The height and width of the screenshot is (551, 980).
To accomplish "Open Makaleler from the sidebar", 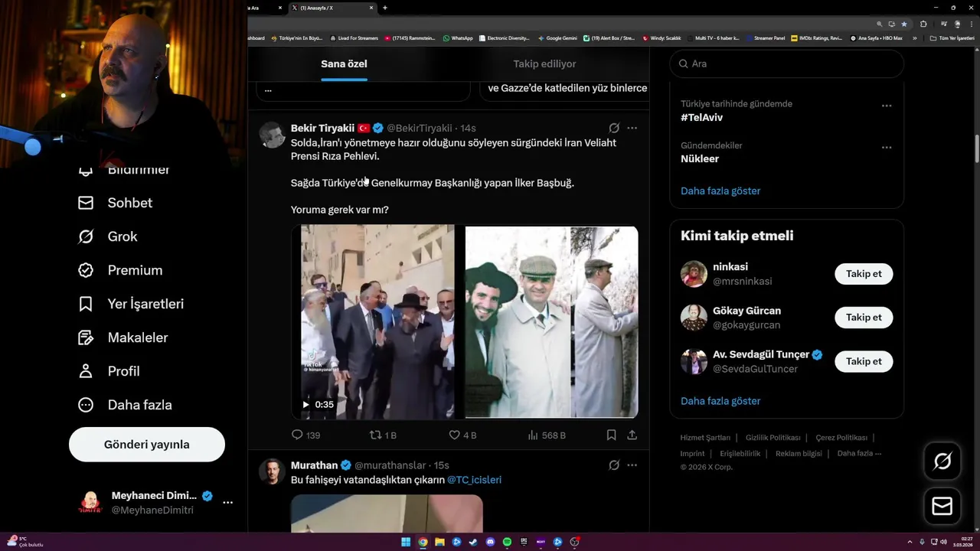I will (x=122, y=337).
